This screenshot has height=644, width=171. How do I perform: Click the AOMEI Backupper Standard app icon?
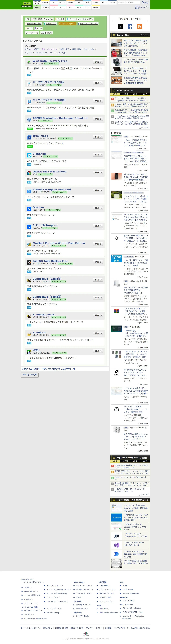pos(29,191)
